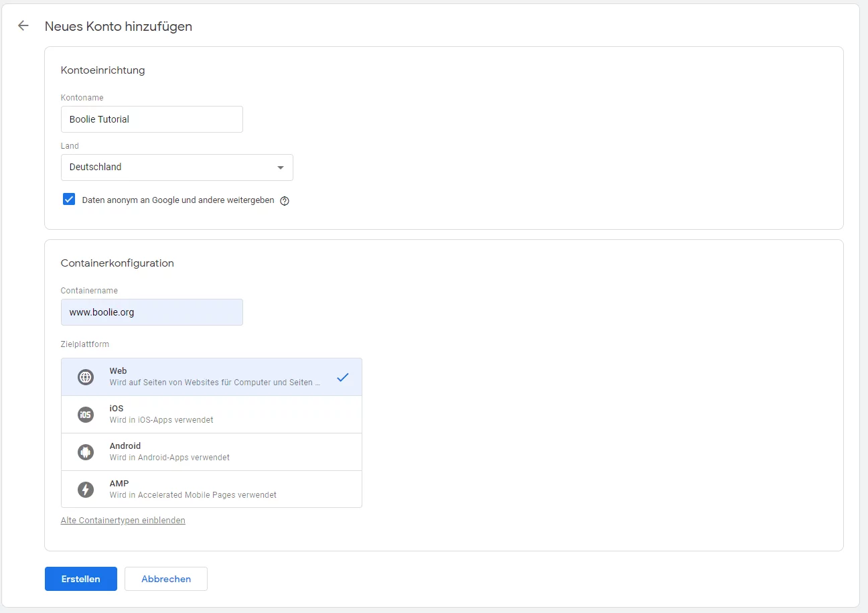Uncheck Daten anonym an Google weitergeben
This screenshot has width=868, height=613.
[x=69, y=200]
